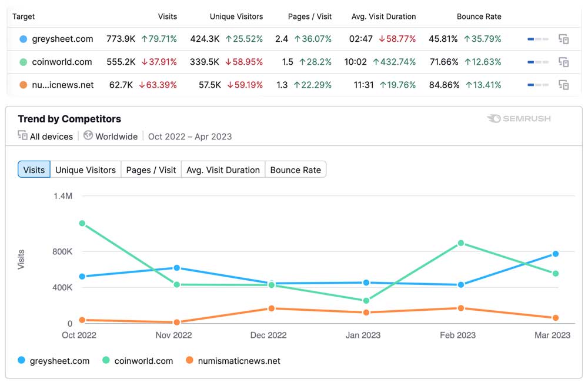Click greysheet.com Nov 2022 data point
This screenshot has height=382, width=588.
click(176, 268)
